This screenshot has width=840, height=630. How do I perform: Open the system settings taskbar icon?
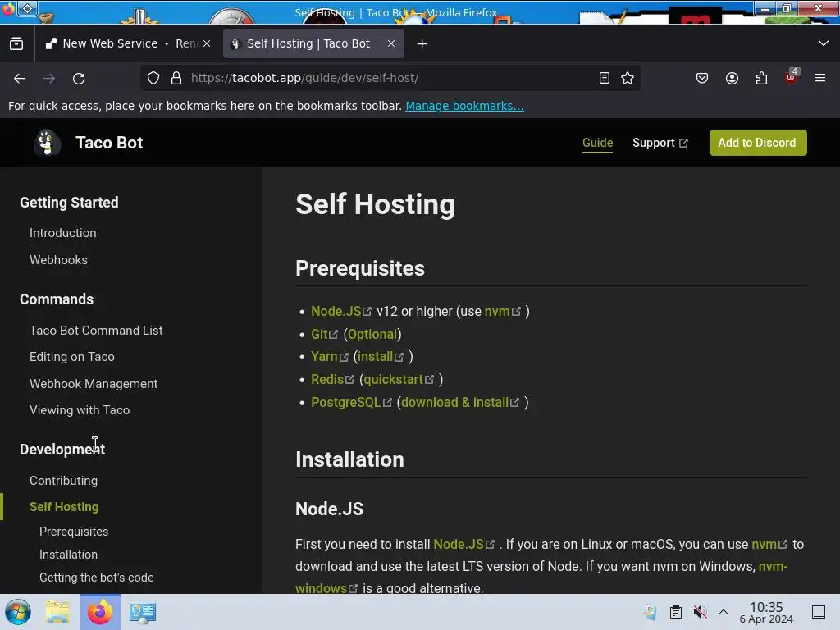[x=143, y=612]
